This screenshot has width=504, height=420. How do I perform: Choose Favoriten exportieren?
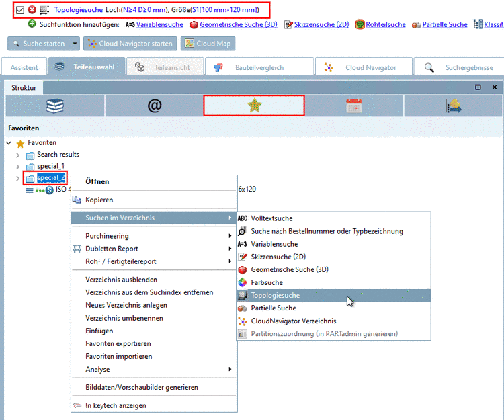[154, 343]
